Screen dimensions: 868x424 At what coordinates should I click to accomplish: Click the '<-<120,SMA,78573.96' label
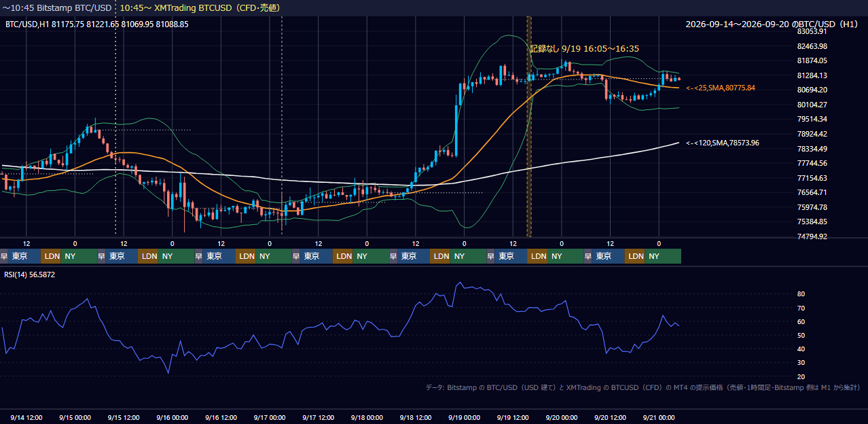click(723, 143)
